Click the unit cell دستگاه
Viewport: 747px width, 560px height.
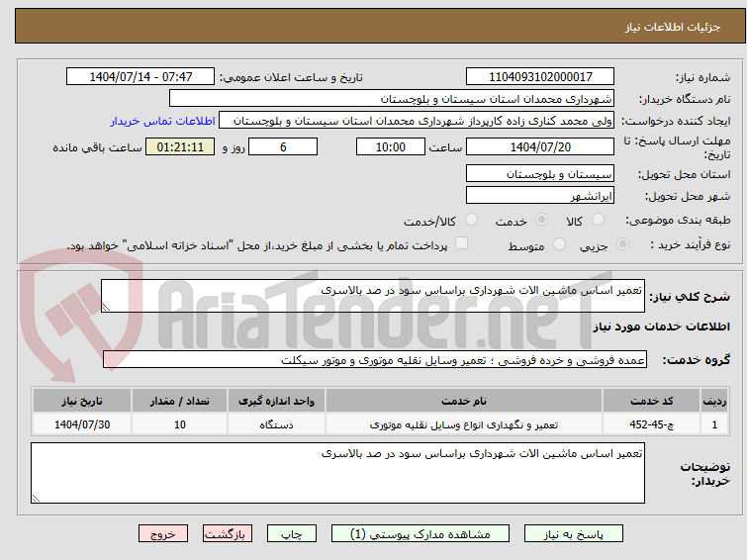[276, 424]
